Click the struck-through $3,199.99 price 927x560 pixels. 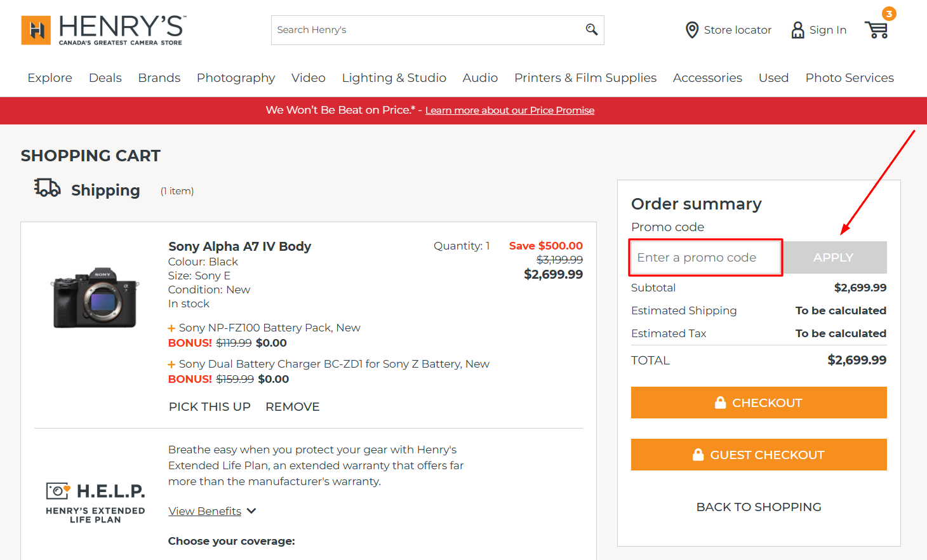[x=559, y=260]
